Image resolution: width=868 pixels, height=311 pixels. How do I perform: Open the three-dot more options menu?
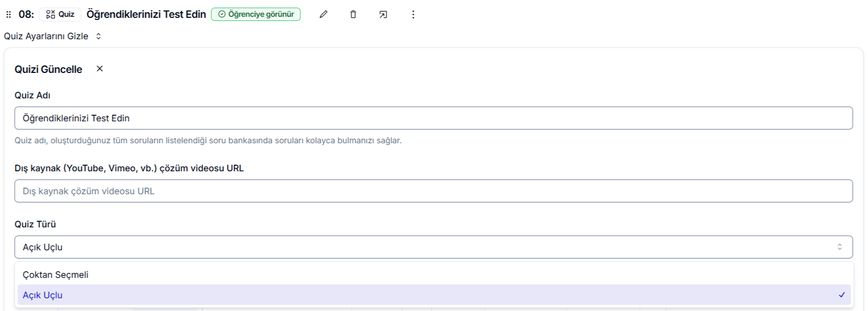point(413,14)
